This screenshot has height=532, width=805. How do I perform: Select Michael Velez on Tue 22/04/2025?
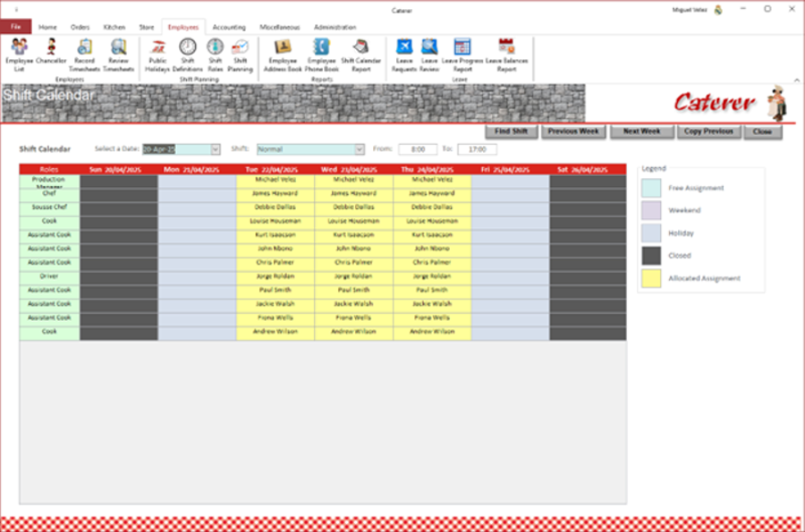click(x=275, y=182)
